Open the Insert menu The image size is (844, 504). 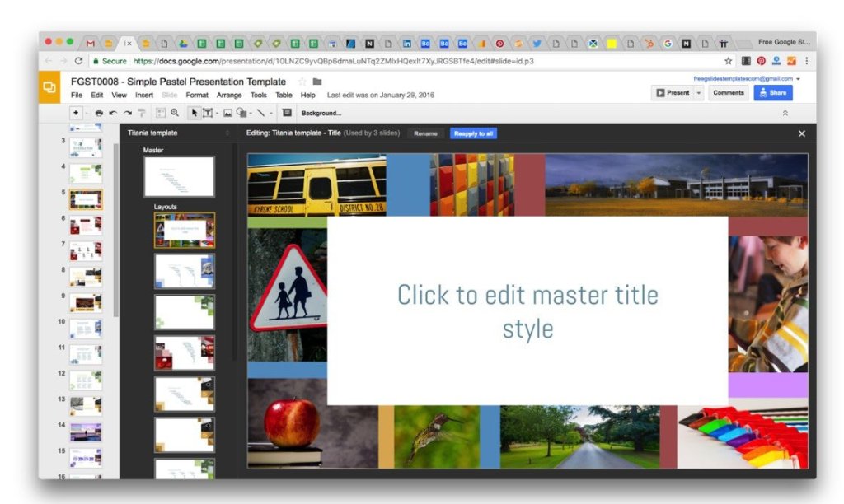pyautogui.click(x=144, y=95)
